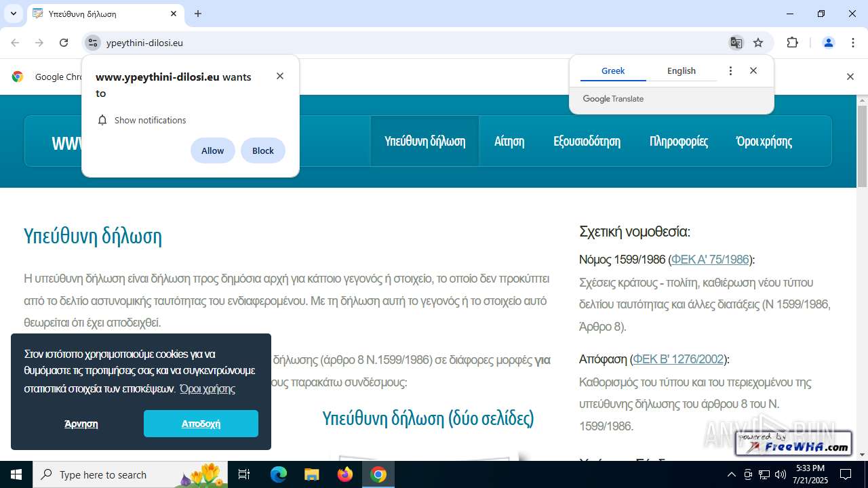
Task: Open Task View on taskbar
Action: click(x=244, y=474)
